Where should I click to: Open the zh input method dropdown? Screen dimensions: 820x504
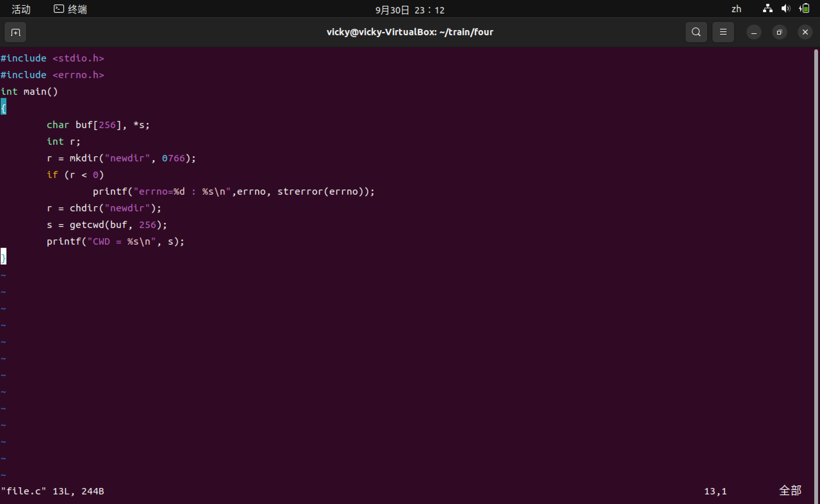point(736,9)
